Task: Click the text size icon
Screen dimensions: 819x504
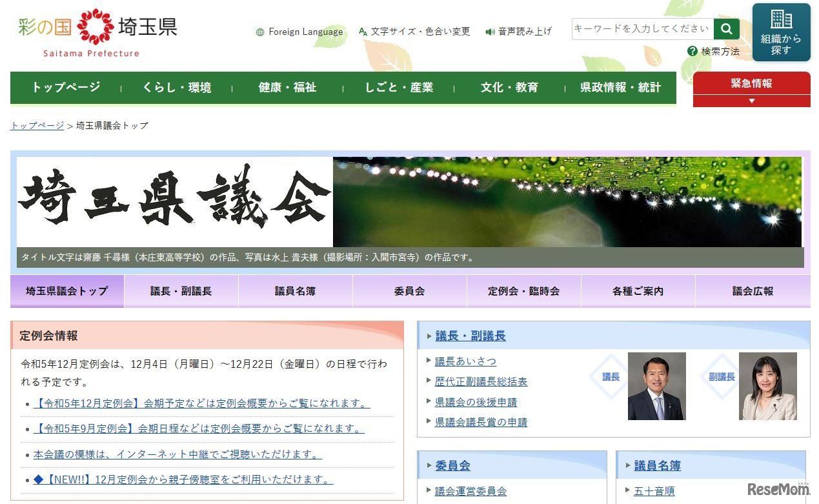Action: coord(363,31)
